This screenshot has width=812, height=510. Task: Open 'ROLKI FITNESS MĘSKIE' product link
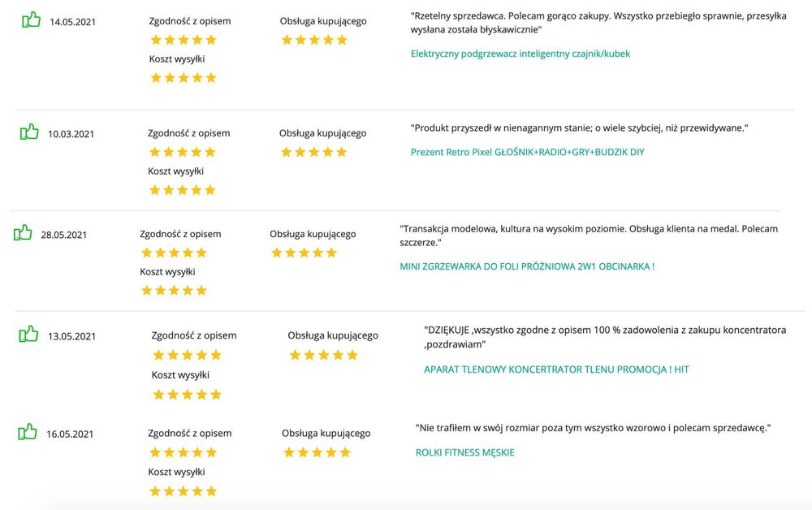pyautogui.click(x=464, y=452)
